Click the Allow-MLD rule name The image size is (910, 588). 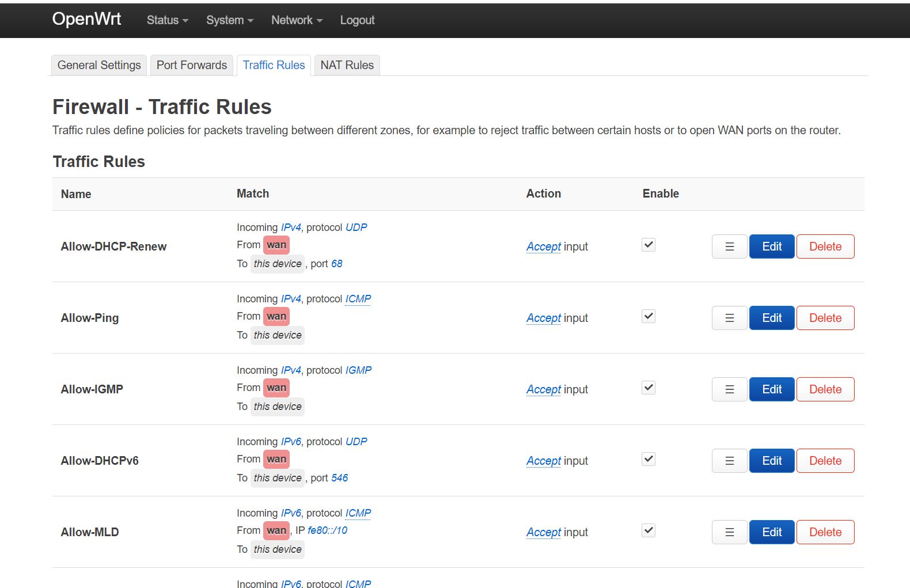(90, 532)
